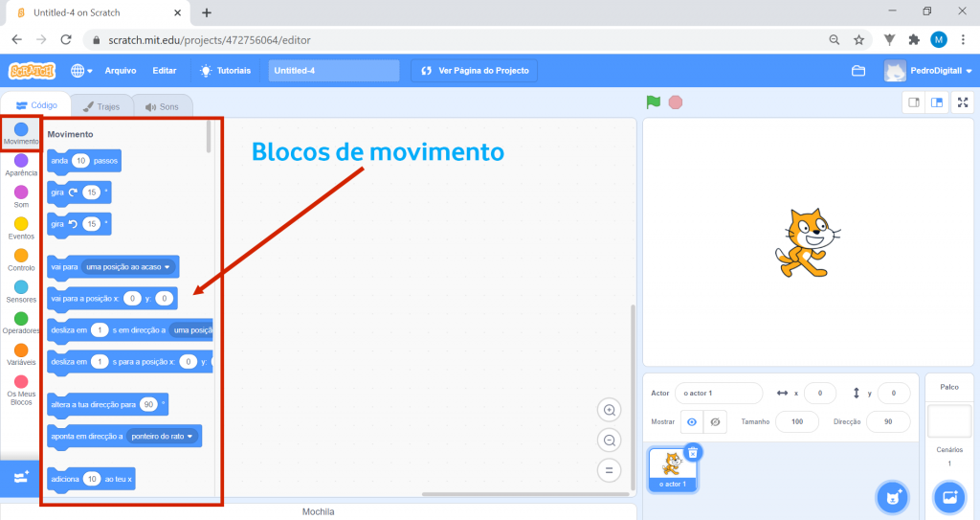The width and height of the screenshot is (980, 520).
Task: Open the add extension button
Action: coord(21,478)
